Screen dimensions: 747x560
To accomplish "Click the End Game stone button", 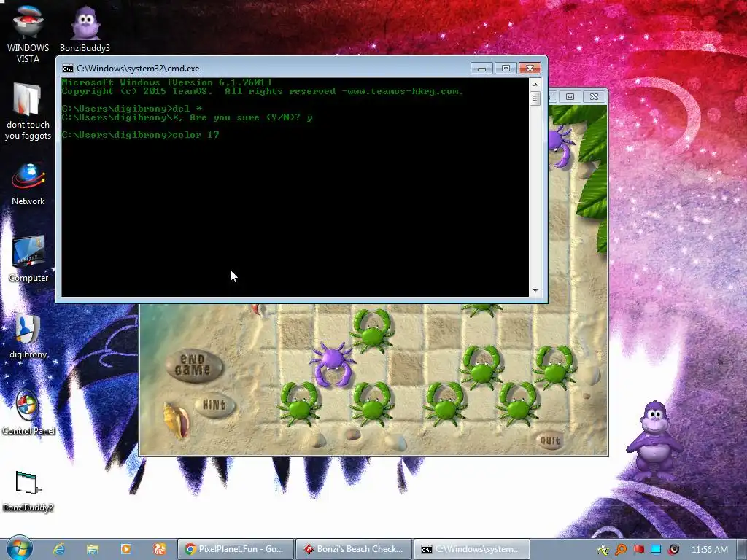I will [194, 365].
